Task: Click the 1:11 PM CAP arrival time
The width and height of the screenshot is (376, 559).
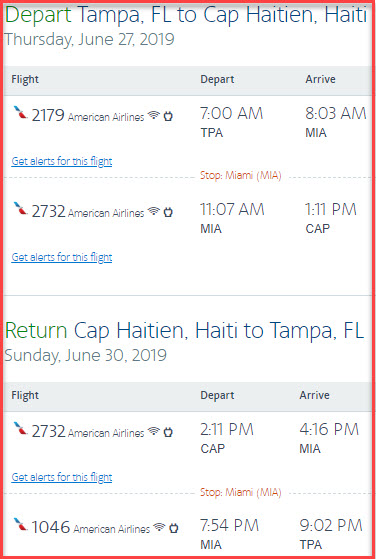Action: [331, 218]
